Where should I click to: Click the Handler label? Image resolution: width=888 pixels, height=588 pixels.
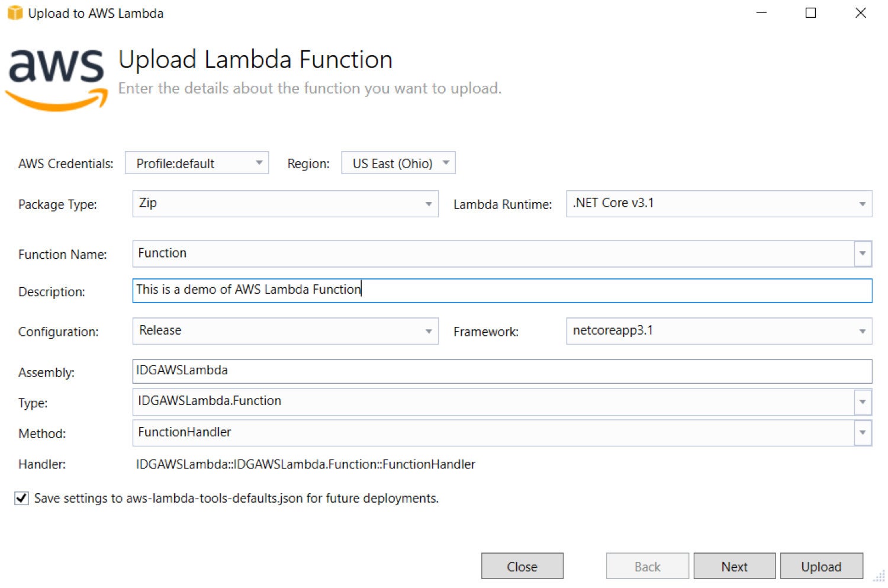[42, 464]
